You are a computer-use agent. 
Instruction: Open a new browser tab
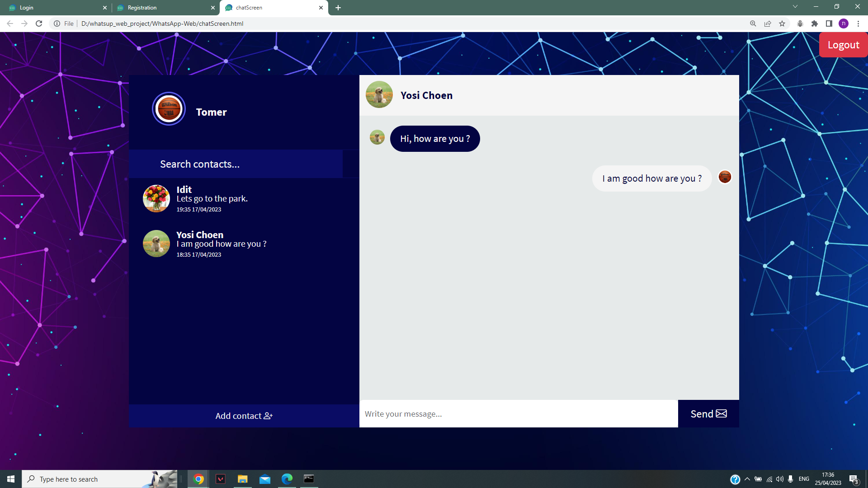tap(338, 8)
